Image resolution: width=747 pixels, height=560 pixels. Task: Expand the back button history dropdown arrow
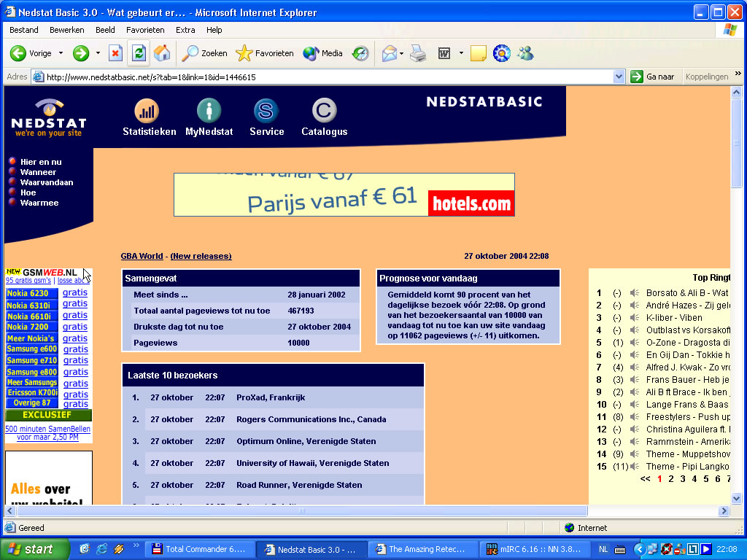(x=61, y=53)
